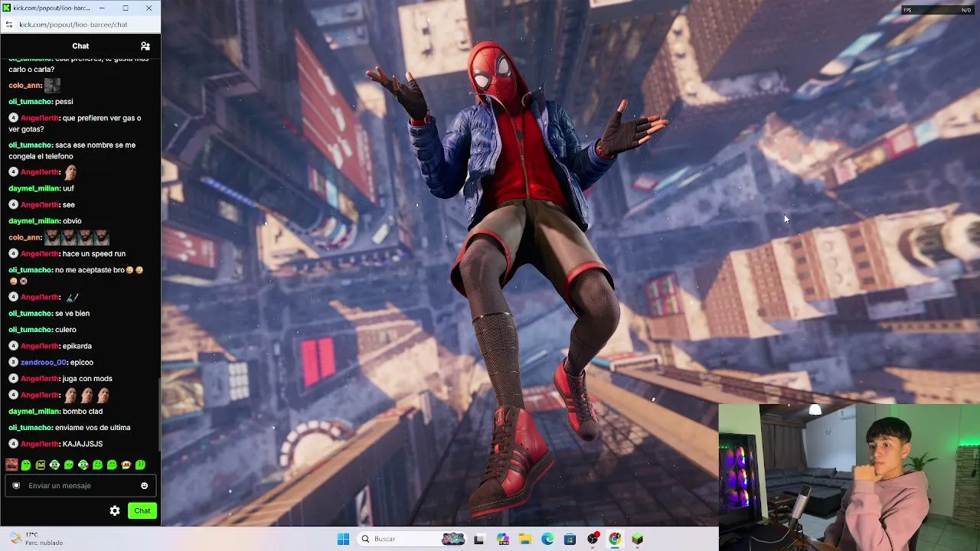Click the kick.com address bar URL
The width and height of the screenshot is (980, 551).
pyautogui.click(x=73, y=24)
